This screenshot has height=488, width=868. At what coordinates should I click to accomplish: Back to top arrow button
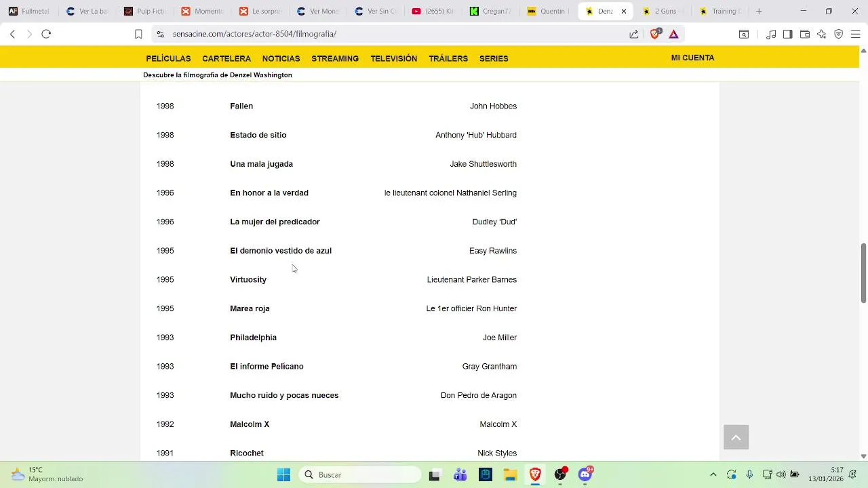[x=736, y=437]
